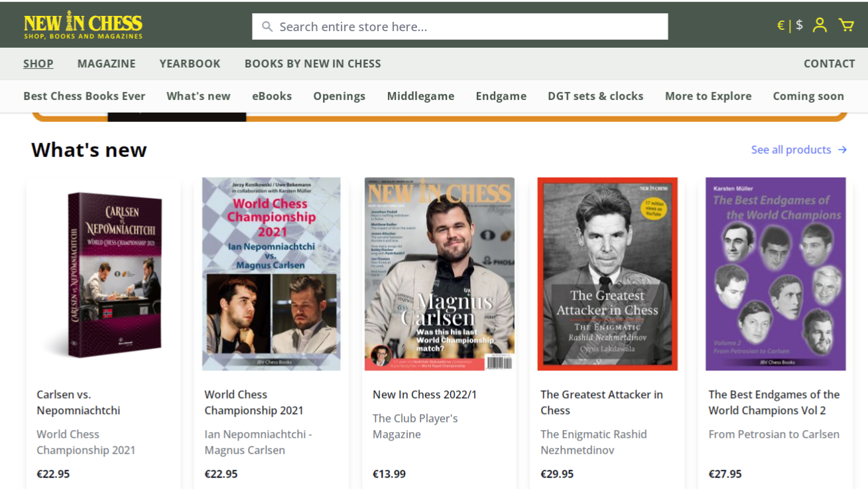Click the What's new section heading

coord(89,150)
